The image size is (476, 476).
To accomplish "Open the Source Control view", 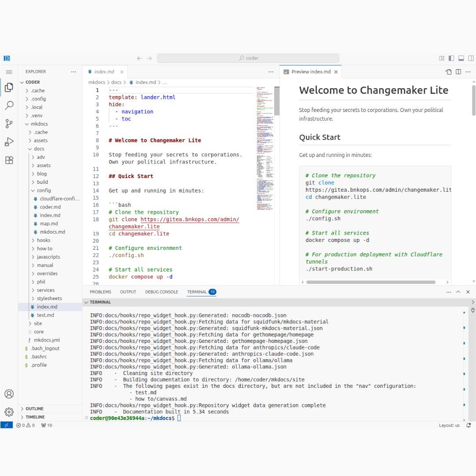I will pyautogui.click(x=9, y=124).
